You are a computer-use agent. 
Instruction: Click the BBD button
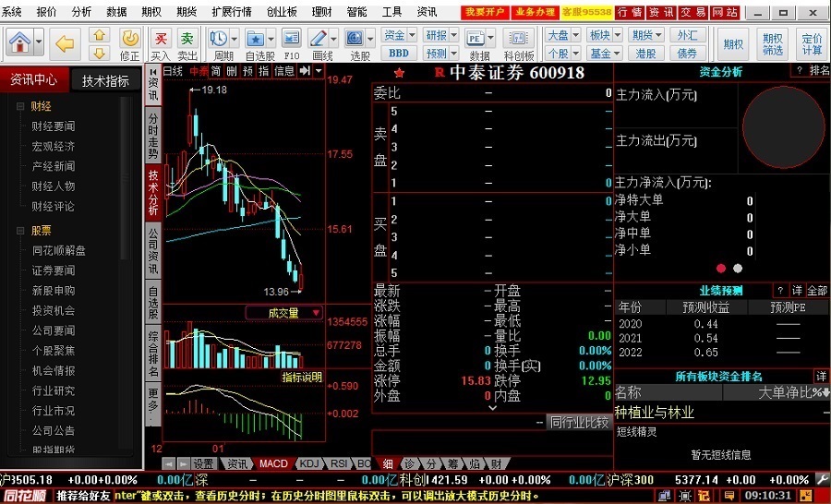point(399,53)
